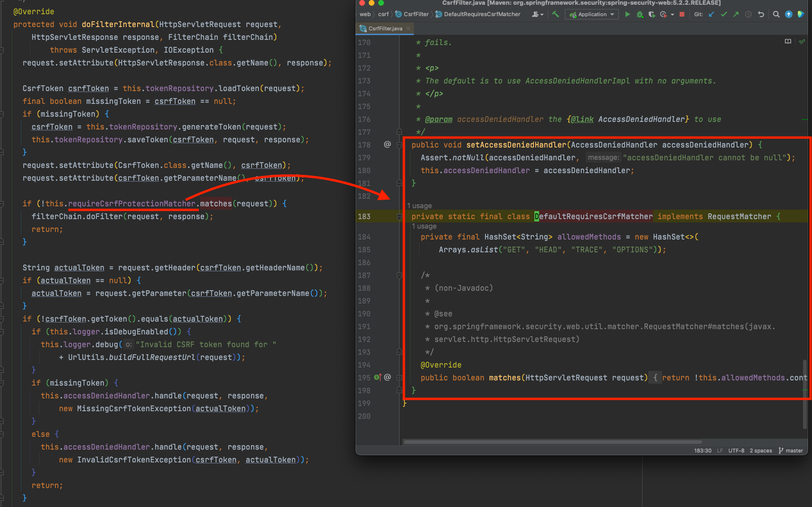Viewport: 812px width, 507px height.
Task: Start debugging with the bug icon
Action: tap(640, 14)
